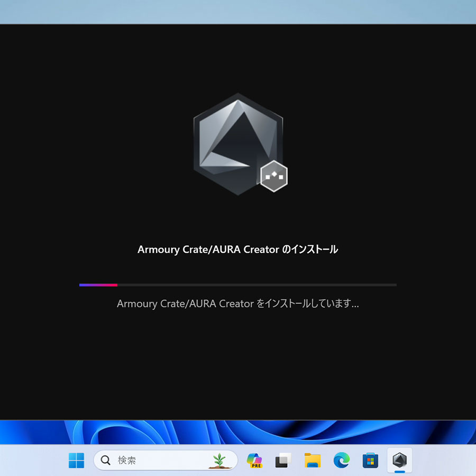Screen dimensions: 476x476
Task: Click the installation progress bar
Action: [x=237, y=285]
